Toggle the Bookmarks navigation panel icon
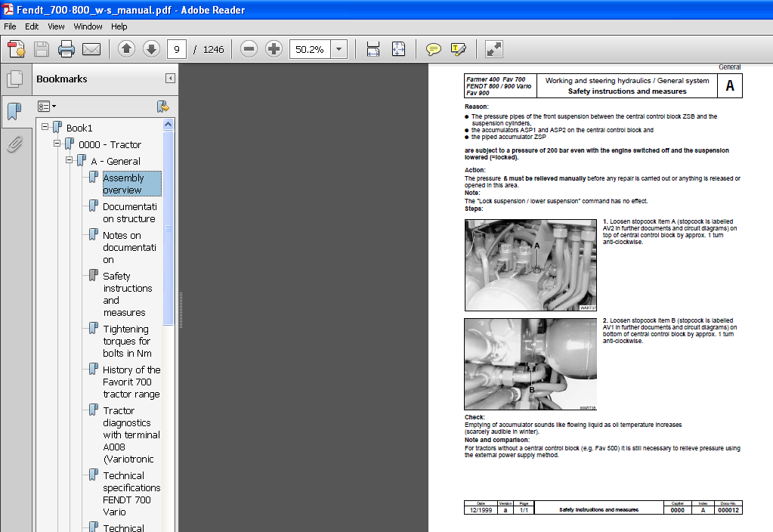This screenshot has width=773, height=532. 15,111
